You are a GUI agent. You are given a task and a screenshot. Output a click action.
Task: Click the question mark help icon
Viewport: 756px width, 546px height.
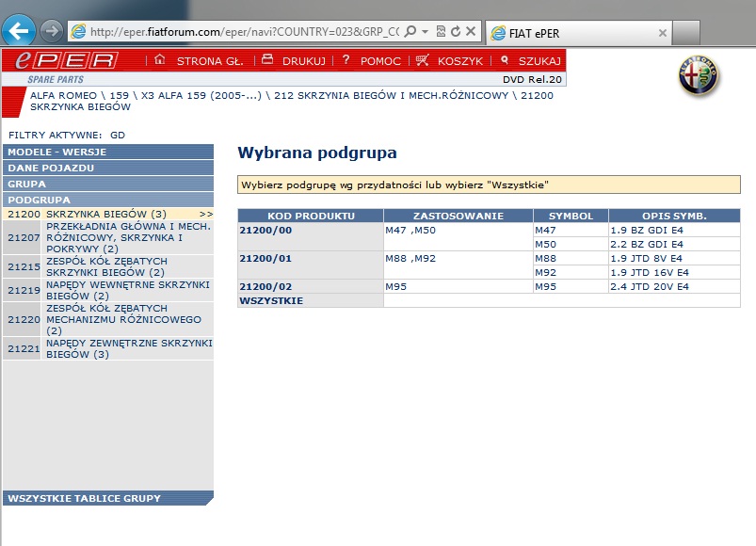[x=346, y=59]
